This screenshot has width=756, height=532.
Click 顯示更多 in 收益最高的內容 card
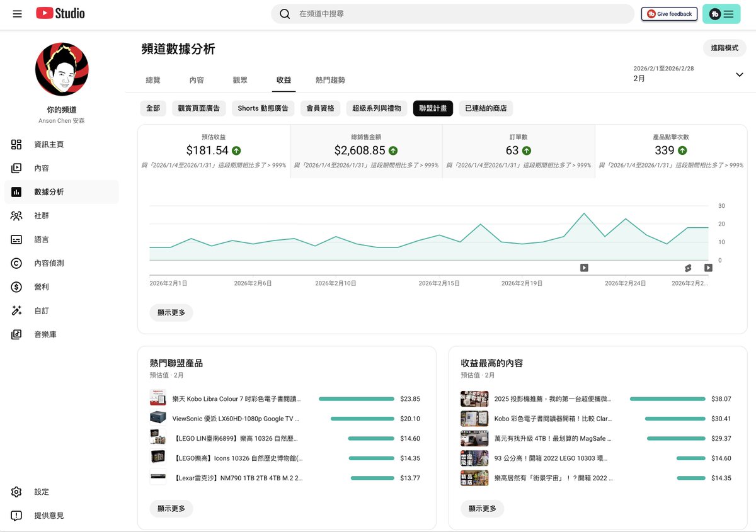tap(483, 509)
